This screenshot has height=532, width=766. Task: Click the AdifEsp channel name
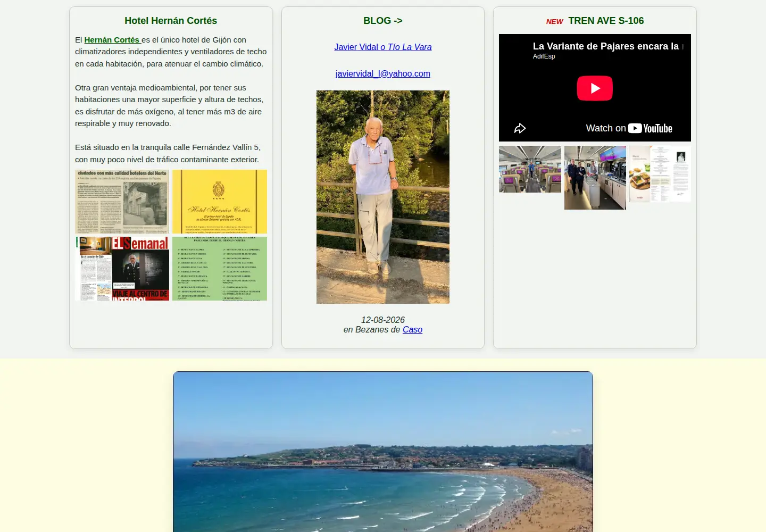tap(544, 56)
